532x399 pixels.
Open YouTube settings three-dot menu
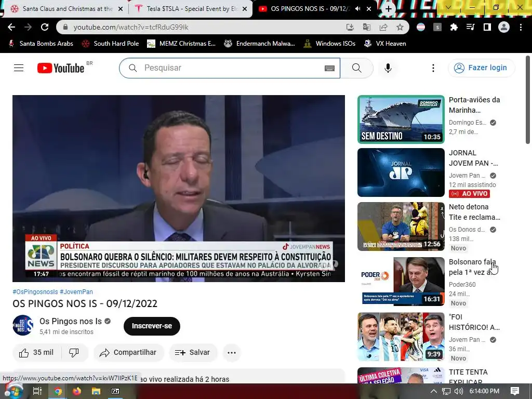click(433, 68)
